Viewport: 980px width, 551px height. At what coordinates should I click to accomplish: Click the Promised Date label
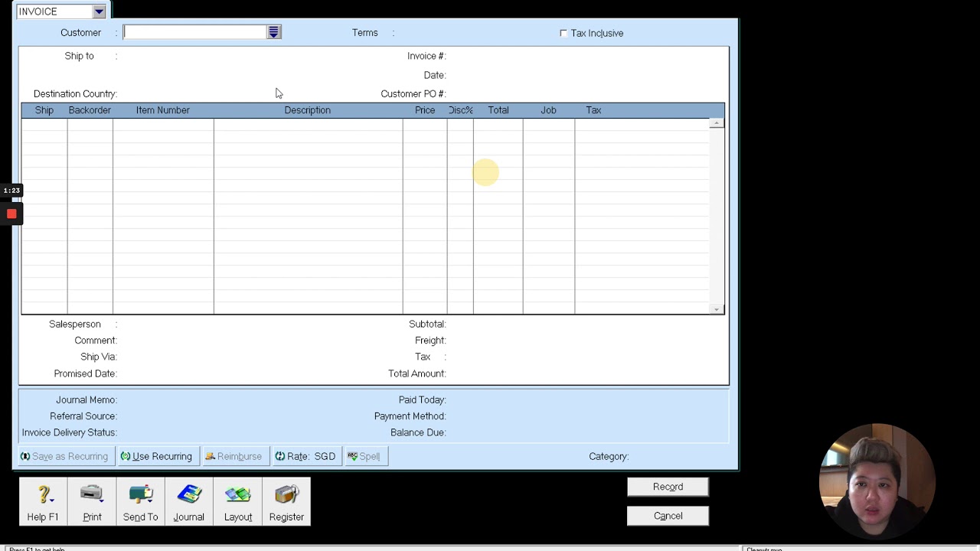click(85, 373)
